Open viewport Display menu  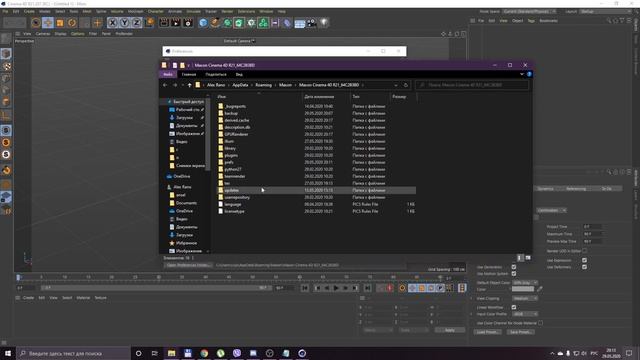pyautogui.click(x=60, y=33)
